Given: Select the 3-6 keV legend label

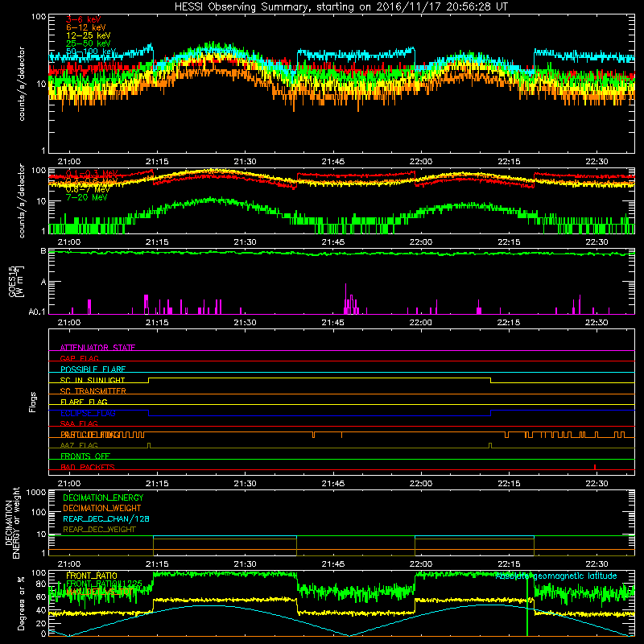Looking at the screenshot, I should 83,19.
